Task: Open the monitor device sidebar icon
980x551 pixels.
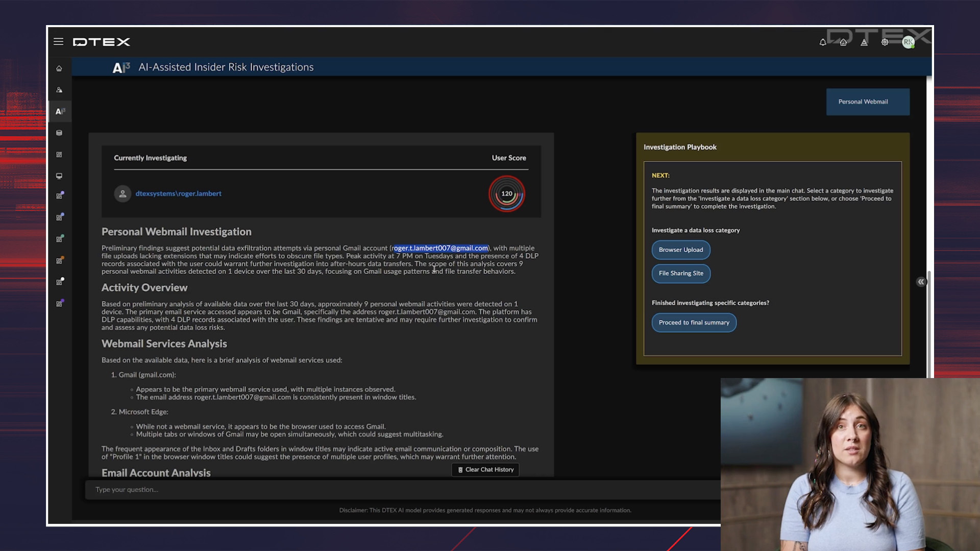Action: coord(59,176)
